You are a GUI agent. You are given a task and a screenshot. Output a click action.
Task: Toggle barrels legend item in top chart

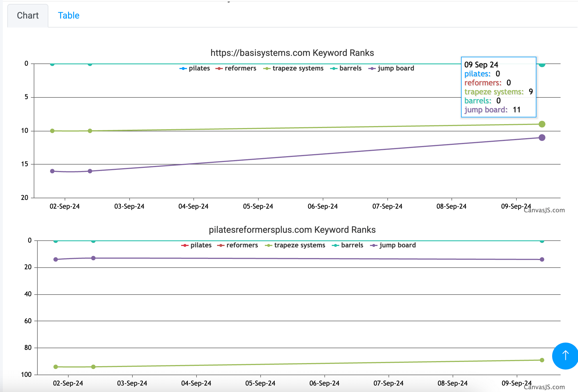click(350, 68)
